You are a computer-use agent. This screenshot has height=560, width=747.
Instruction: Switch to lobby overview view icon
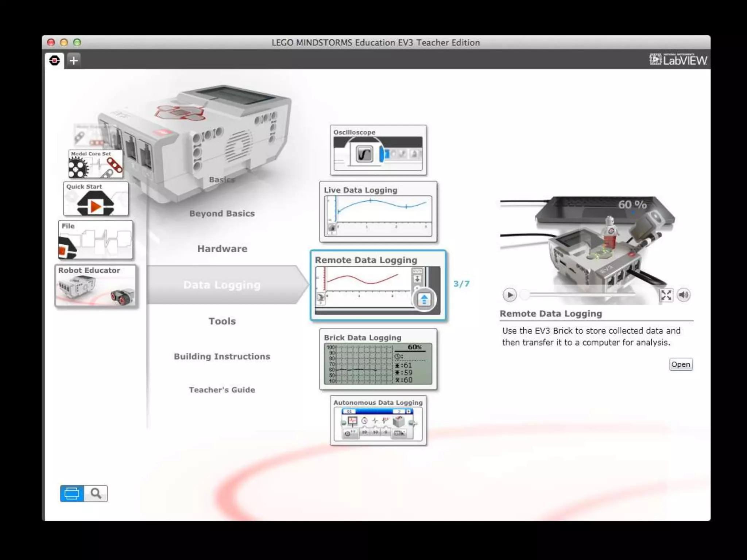(72, 494)
